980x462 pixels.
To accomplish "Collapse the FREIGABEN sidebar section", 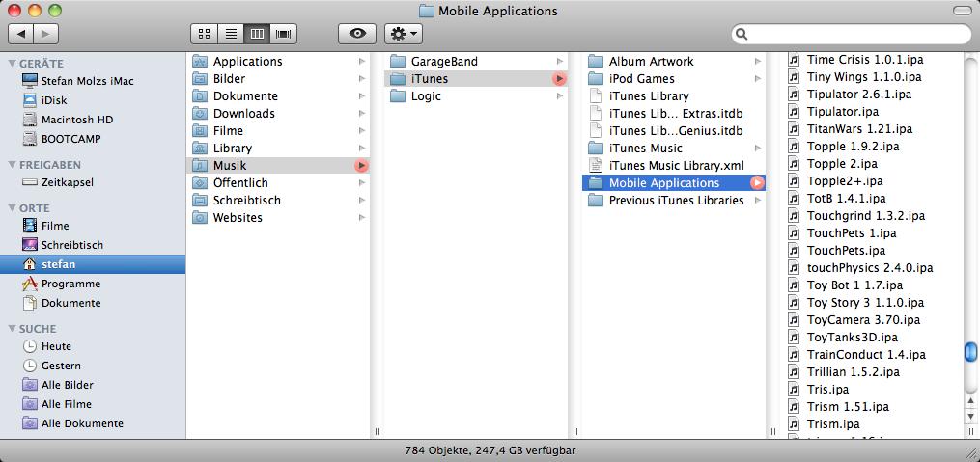I will (12, 165).
